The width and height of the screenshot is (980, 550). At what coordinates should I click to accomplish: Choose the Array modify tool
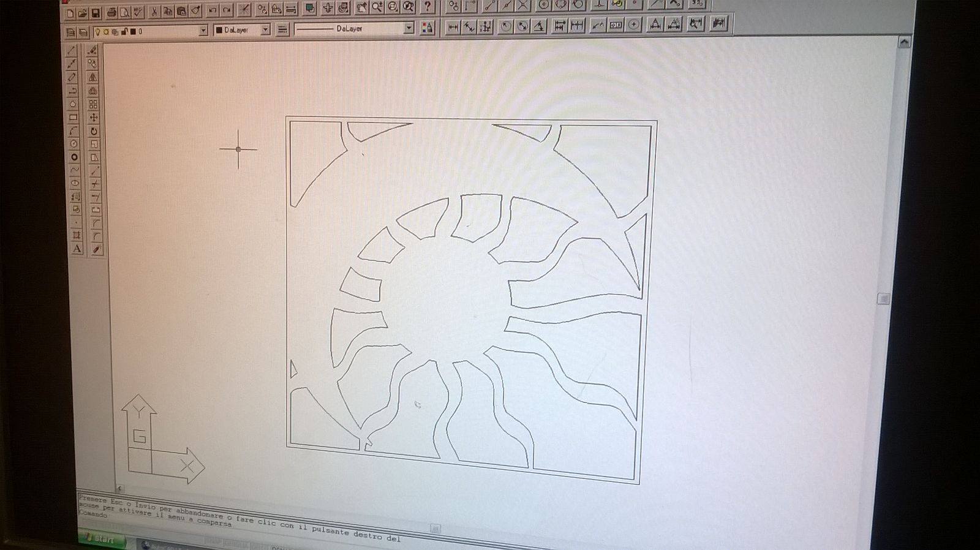93,104
